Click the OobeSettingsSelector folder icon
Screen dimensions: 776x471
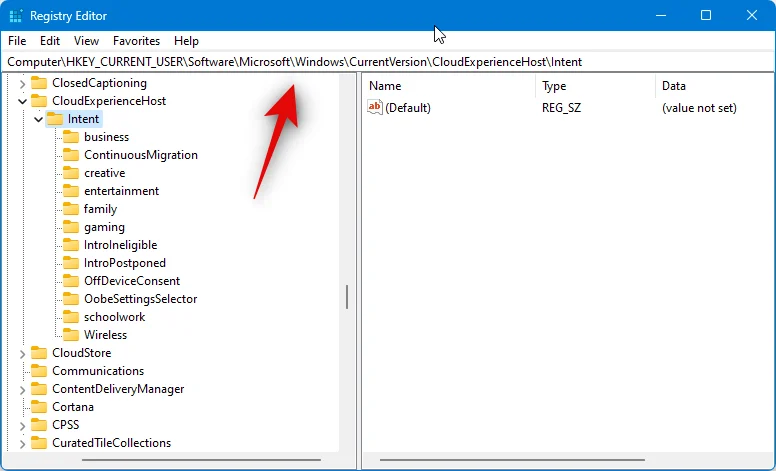click(71, 299)
